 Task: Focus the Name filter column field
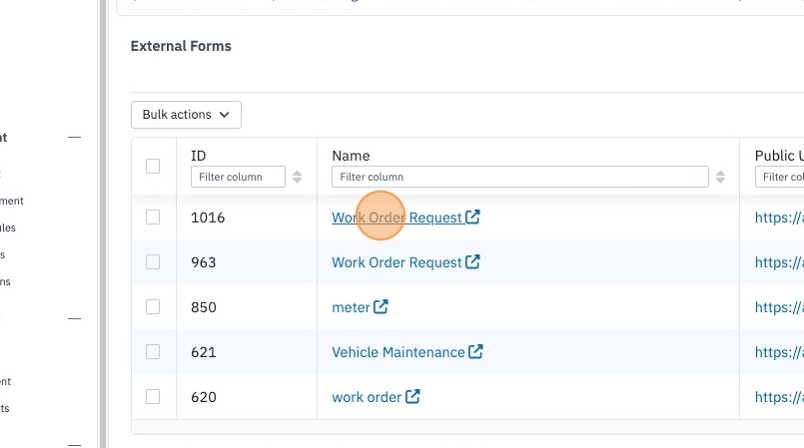coord(520,177)
